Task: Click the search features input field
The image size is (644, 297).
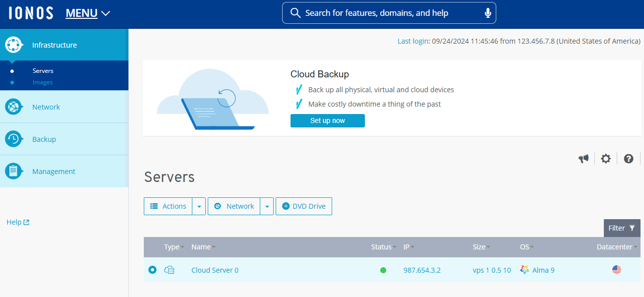Action: [382, 13]
